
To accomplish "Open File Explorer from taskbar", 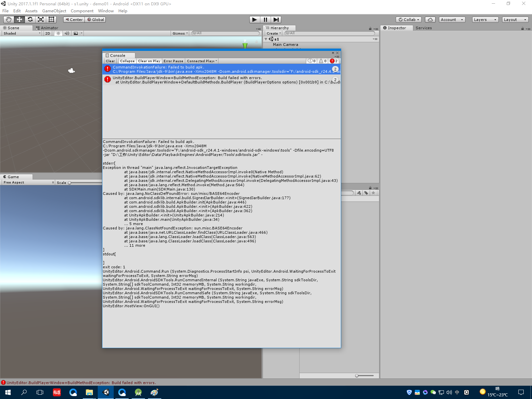I will click(x=89, y=392).
